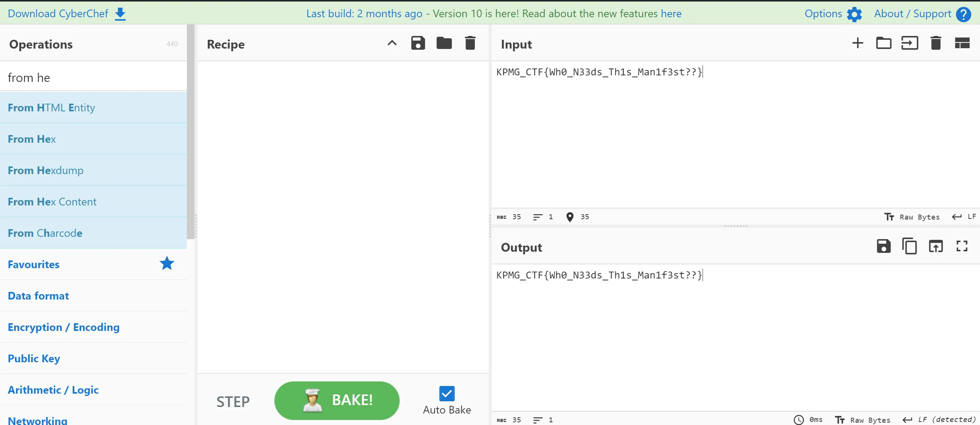Open a folder as input
Viewport: 980px width, 425px height.
coord(883,43)
